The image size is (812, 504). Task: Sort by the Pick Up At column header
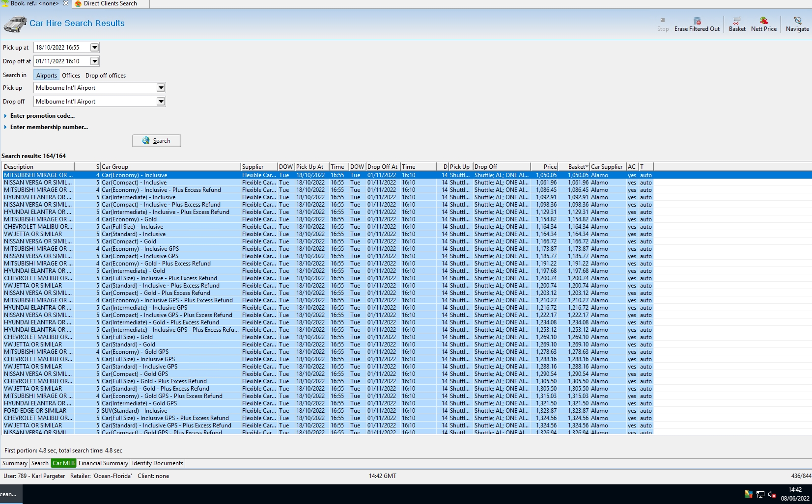[312, 167]
